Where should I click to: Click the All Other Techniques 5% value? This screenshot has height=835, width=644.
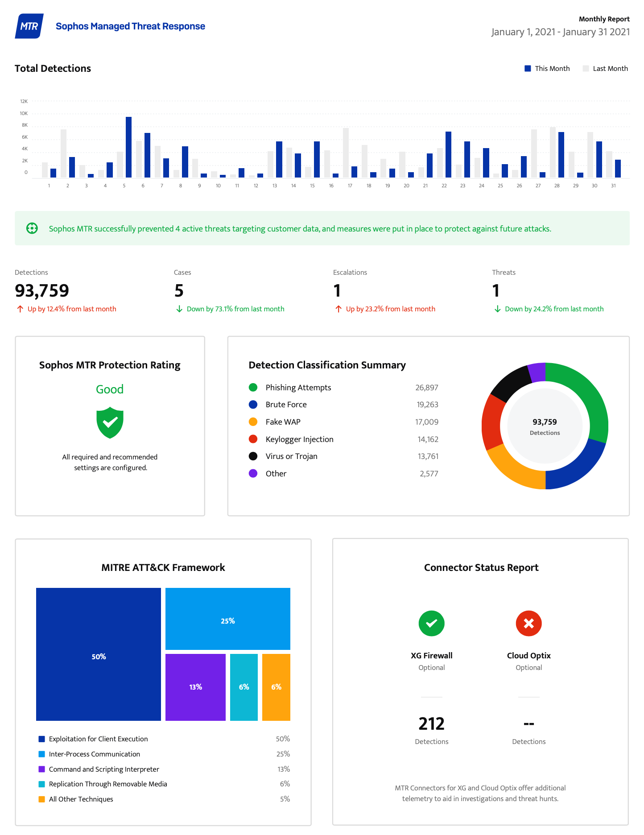(285, 799)
